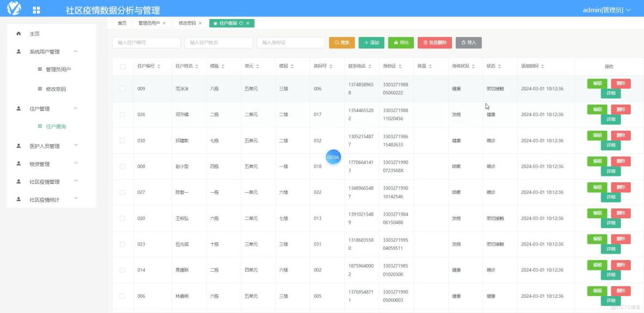Image resolution: width=644 pixels, height=313 pixels.
Task: Sort by 联系电话 column arrows
Action: (x=370, y=66)
